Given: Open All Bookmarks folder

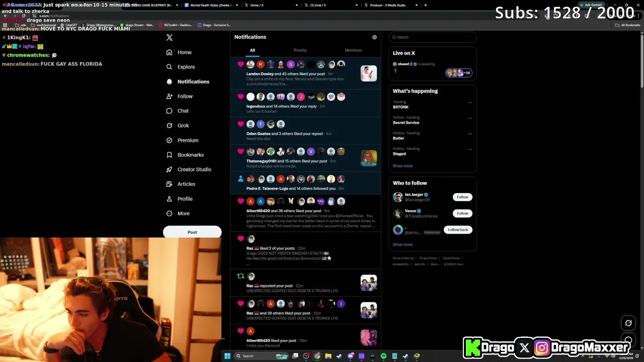Looking at the screenshot, I should tap(628, 25).
